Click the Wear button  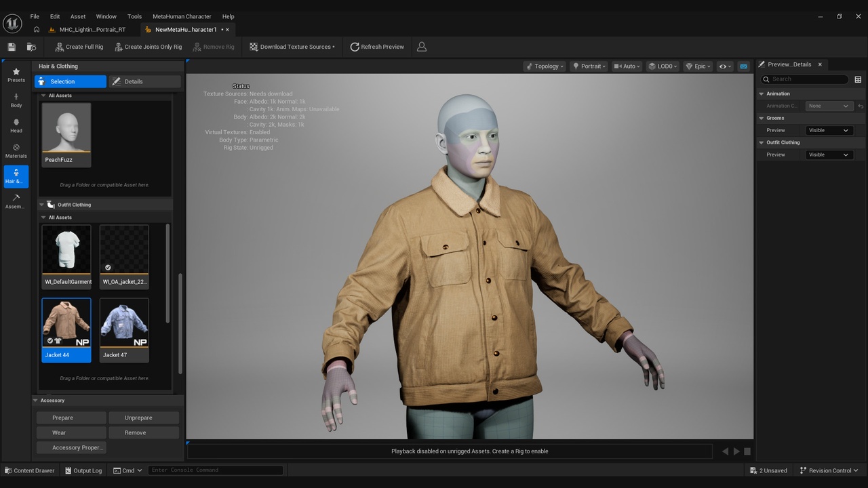[71, 432]
